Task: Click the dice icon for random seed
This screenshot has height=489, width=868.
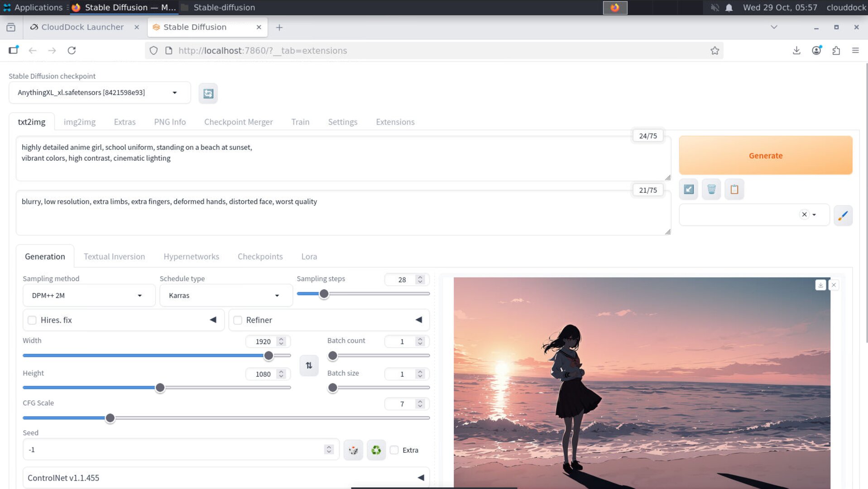Action: pos(353,450)
